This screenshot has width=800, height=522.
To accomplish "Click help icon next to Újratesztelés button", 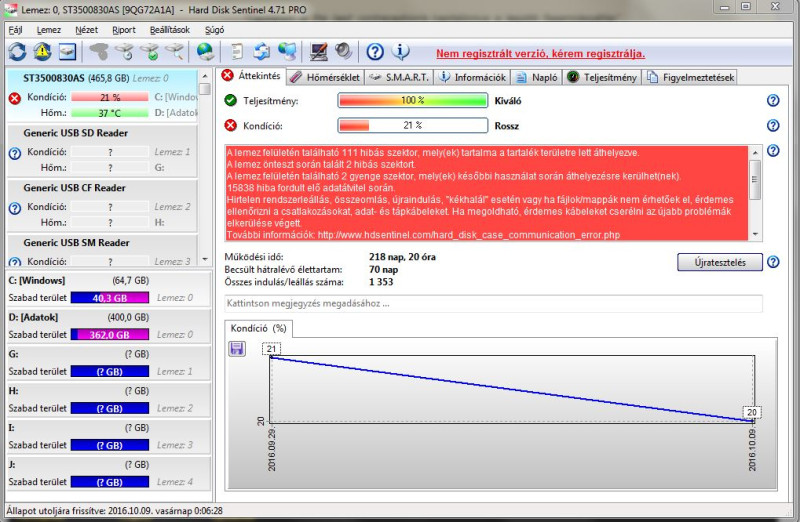I will click(x=773, y=262).
